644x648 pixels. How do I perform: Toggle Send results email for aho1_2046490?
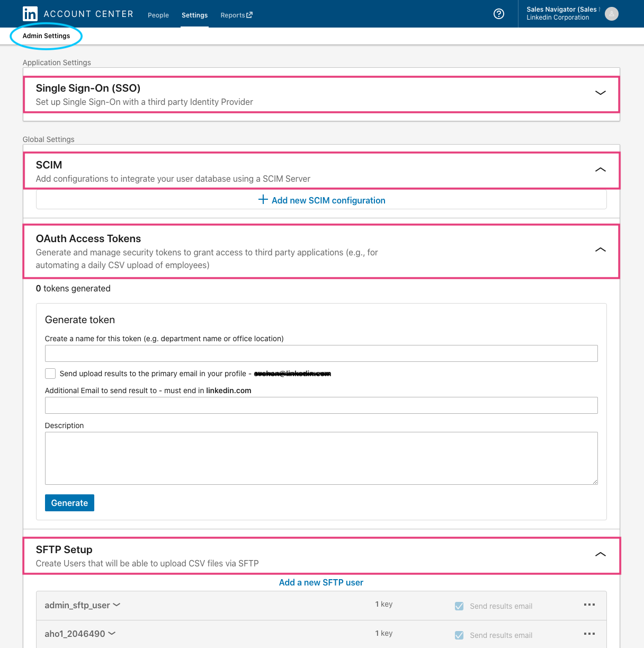[x=459, y=635]
